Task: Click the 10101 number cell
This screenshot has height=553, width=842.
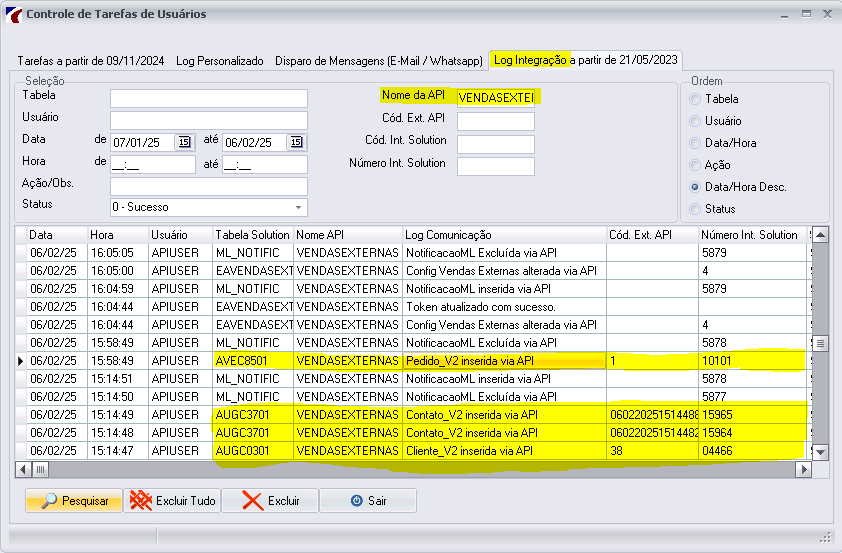Action: 752,361
